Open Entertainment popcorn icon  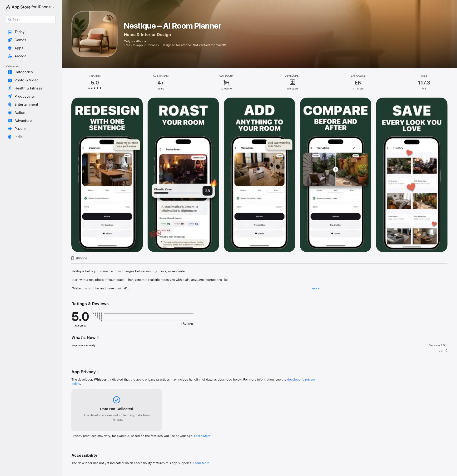pos(10,104)
